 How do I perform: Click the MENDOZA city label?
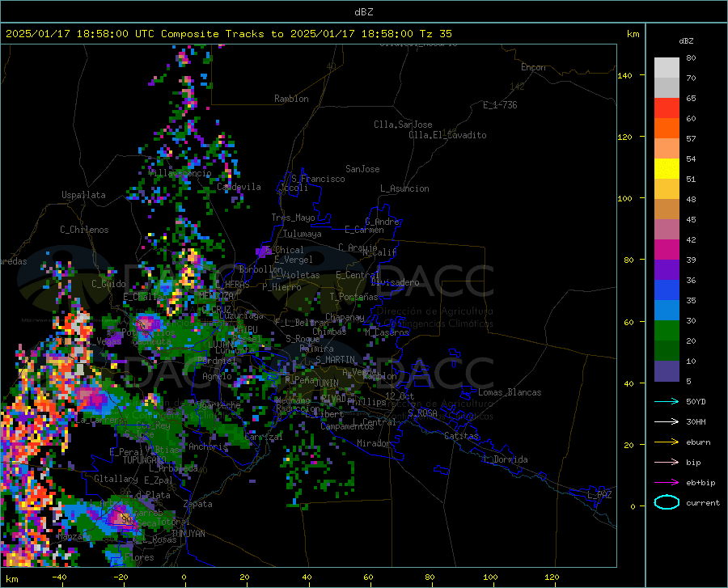(x=216, y=295)
